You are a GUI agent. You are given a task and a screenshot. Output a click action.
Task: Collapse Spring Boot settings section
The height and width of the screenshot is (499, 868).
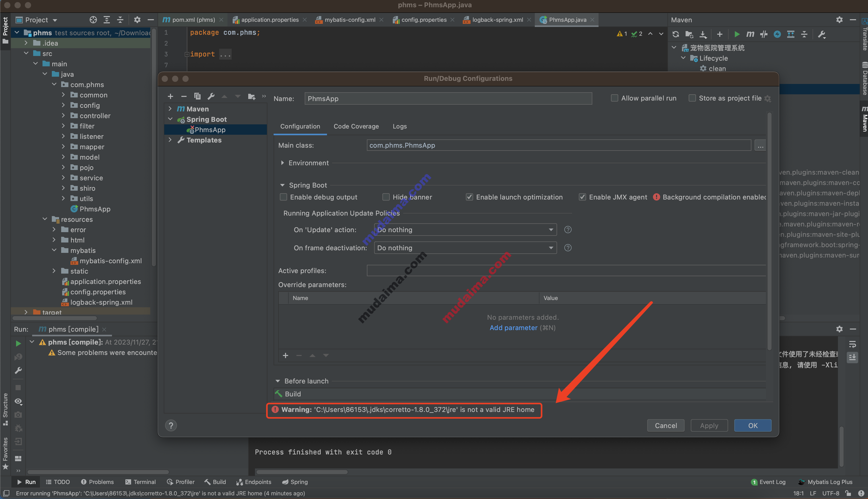pyautogui.click(x=282, y=185)
